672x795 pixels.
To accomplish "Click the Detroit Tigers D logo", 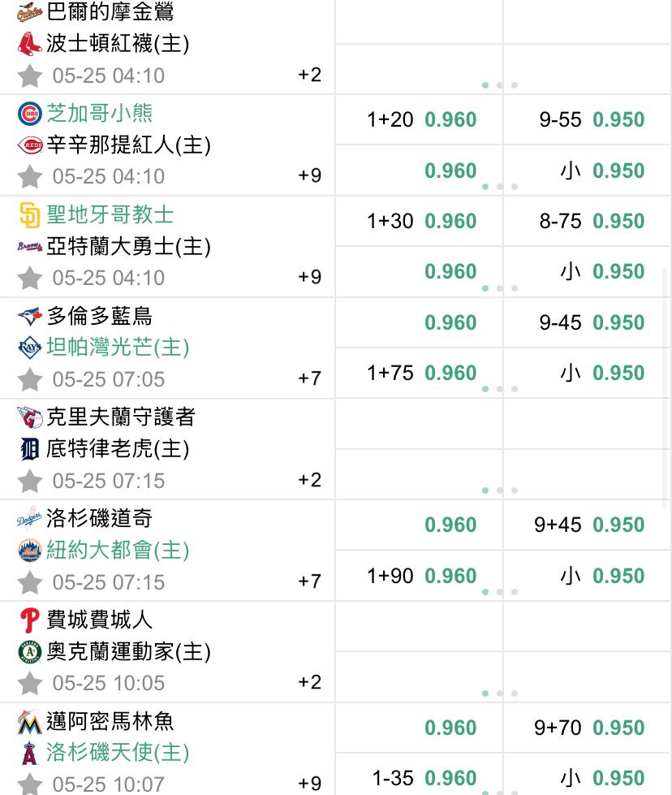I will coord(30,449).
